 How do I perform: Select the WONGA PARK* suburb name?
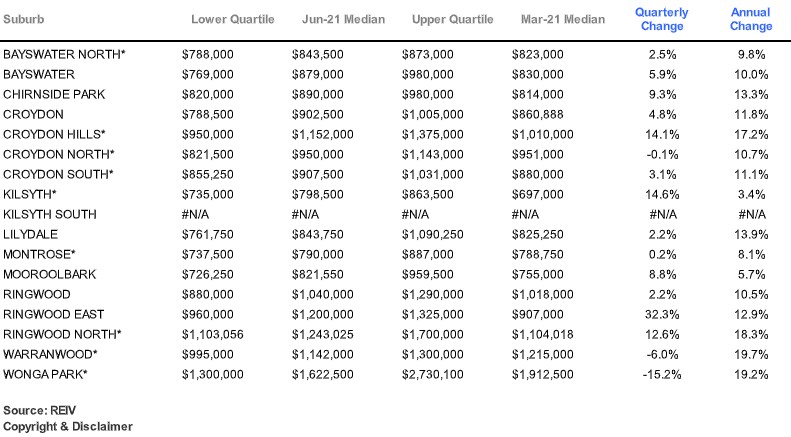[x=48, y=373]
